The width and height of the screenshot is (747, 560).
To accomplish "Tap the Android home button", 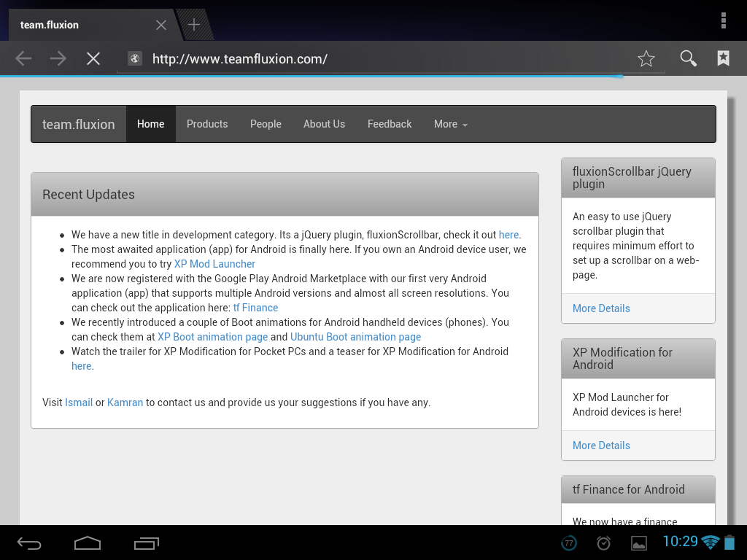I will click(x=88, y=542).
